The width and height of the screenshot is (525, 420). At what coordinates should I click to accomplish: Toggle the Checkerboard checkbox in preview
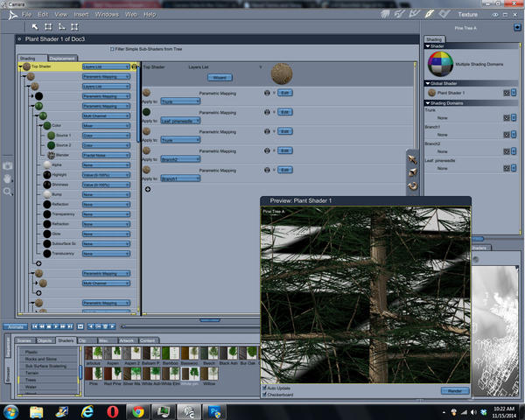(265, 394)
